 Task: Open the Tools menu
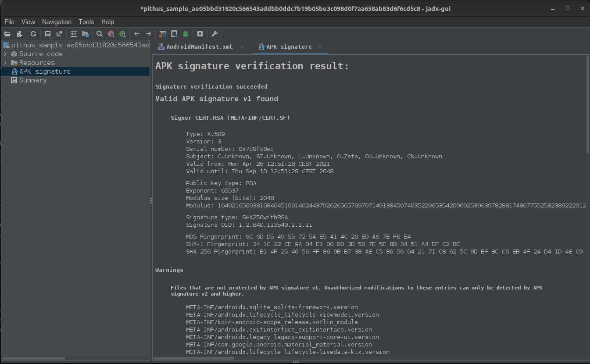pos(86,21)
